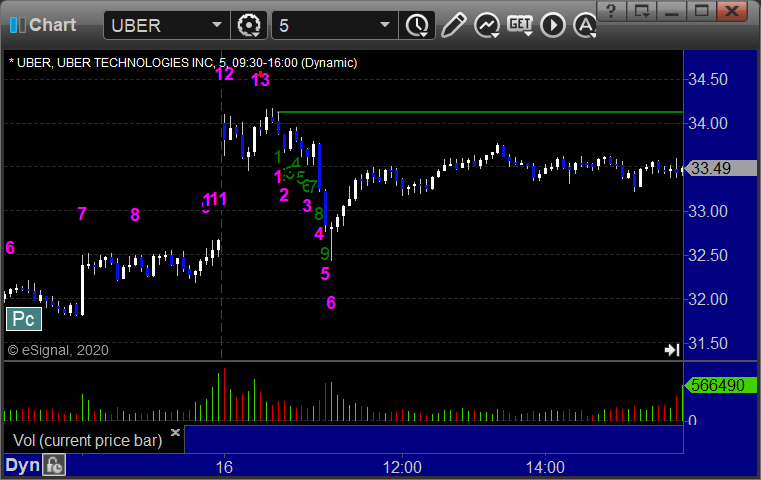Open the time template clock icon

point(417,25)
